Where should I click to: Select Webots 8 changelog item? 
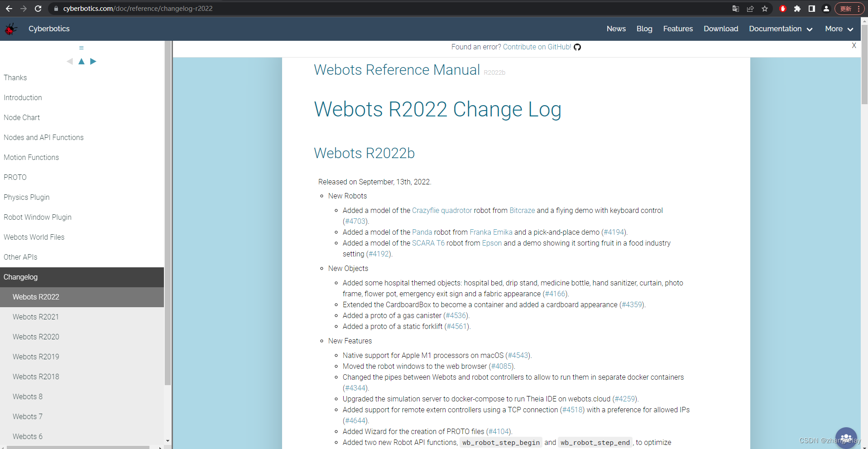[x=82, y=396]
